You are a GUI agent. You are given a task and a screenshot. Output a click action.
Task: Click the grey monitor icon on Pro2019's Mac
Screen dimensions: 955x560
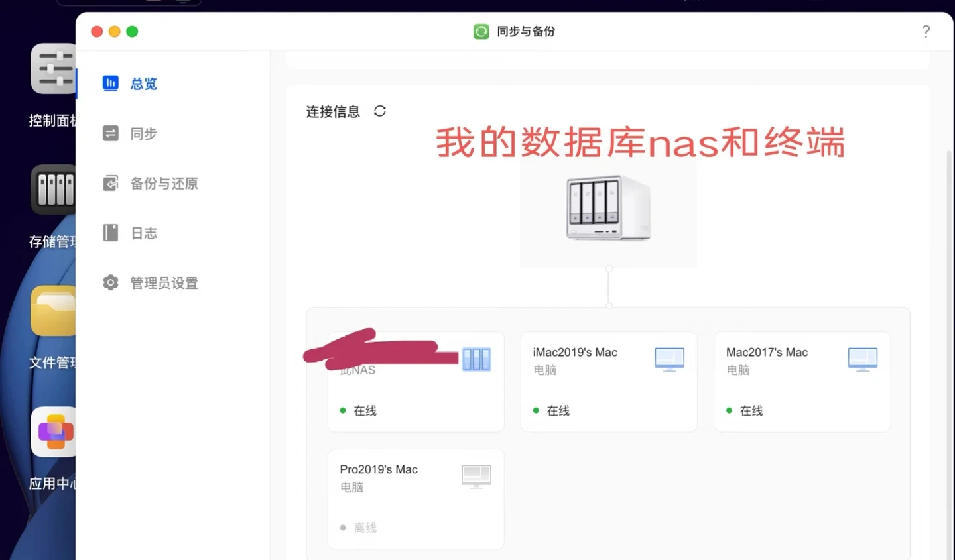476,476
